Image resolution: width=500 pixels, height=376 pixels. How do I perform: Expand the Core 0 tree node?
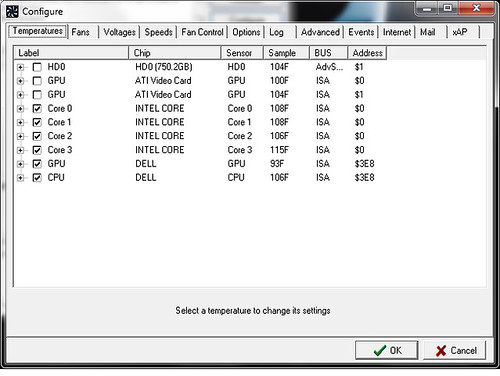click(20, 109)
